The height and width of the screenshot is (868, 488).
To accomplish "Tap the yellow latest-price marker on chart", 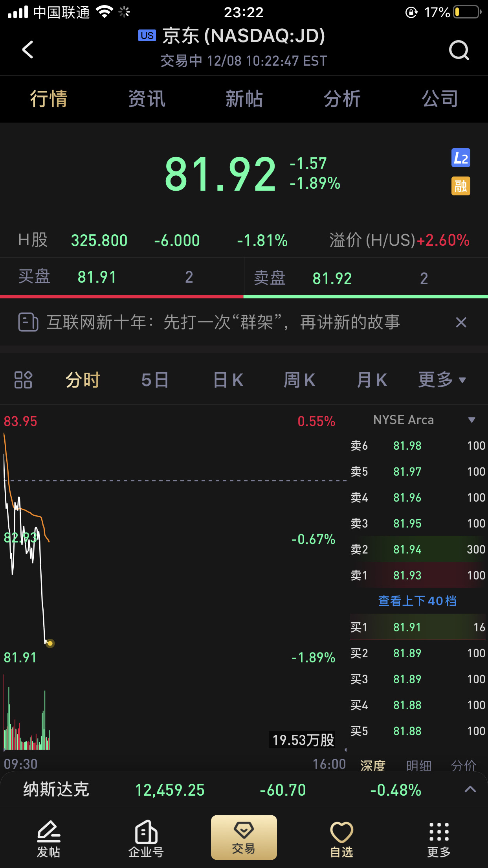I will pos(50,644).
